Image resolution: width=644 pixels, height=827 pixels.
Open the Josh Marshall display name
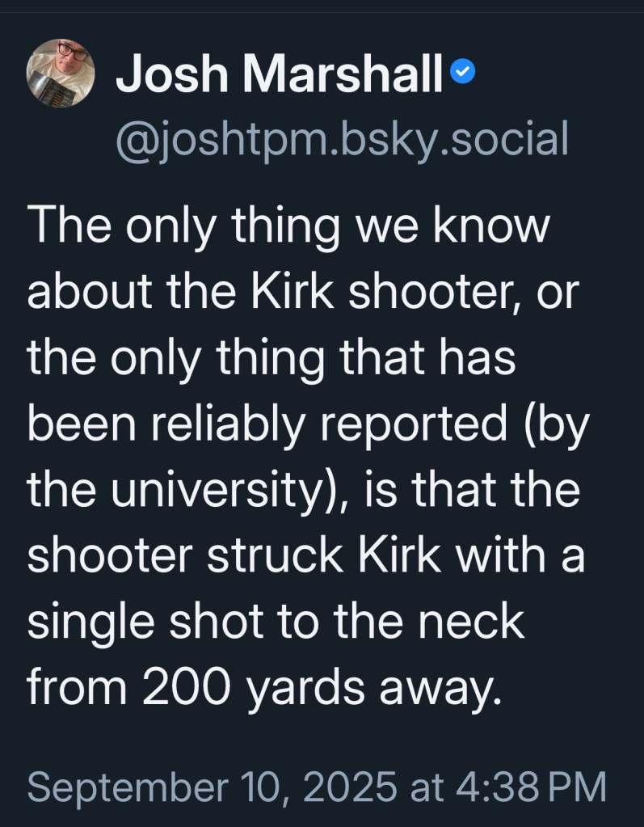pos(280,76)
